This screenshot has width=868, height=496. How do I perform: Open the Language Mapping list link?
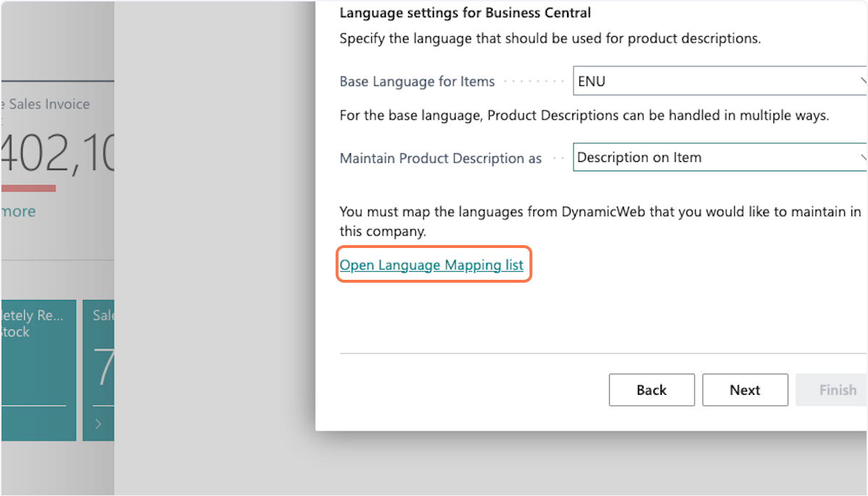(x=432, y=265)
